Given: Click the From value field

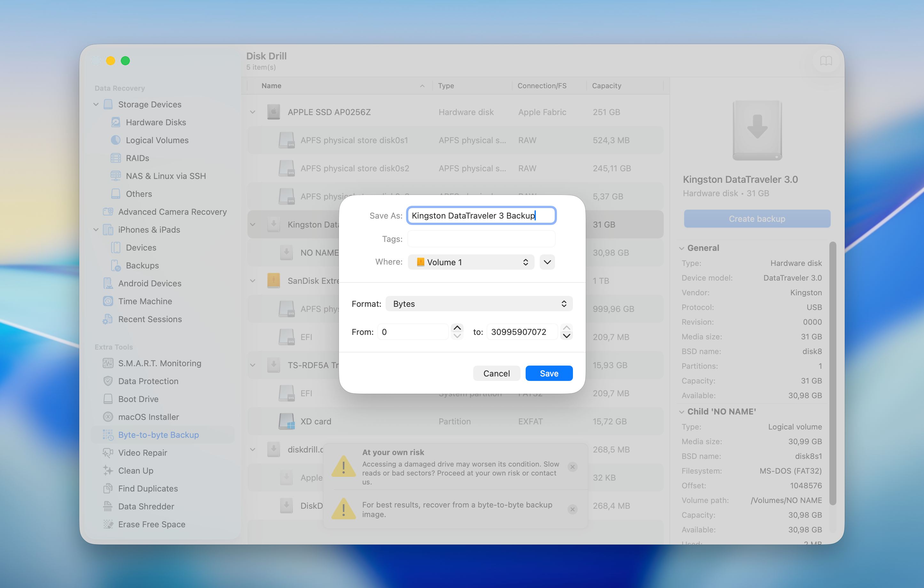Looking at the screenshot, I should tap(413, 332).
